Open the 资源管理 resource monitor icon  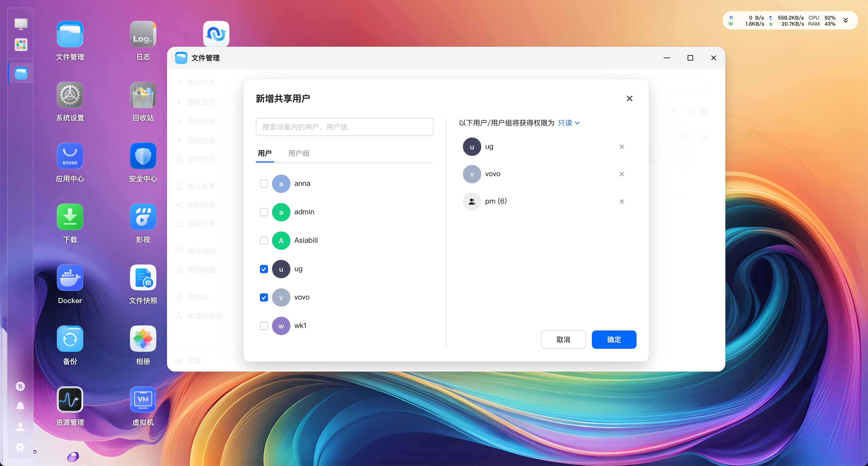(x=70, y=400)
